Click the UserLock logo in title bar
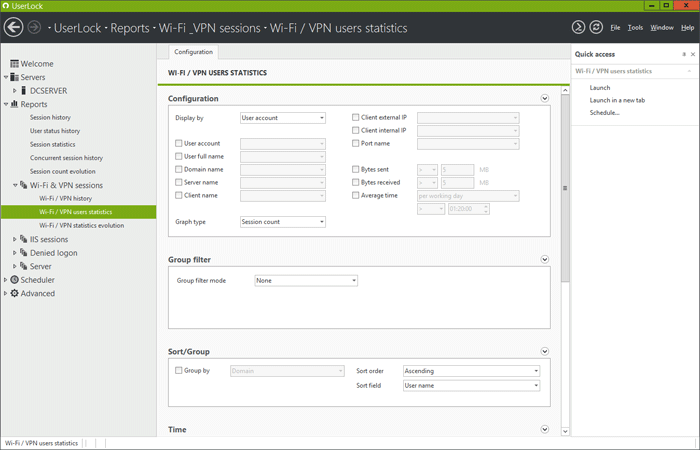 tap(5, 6)
